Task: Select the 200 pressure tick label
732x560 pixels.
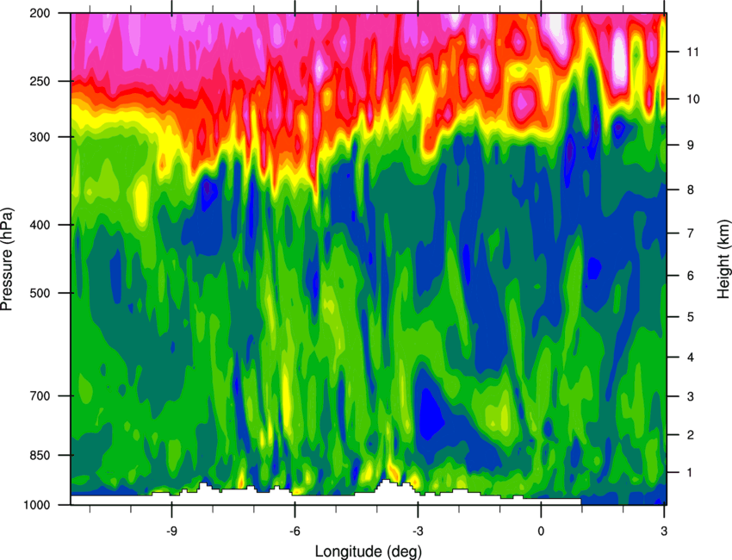Action: pos(40,13)
